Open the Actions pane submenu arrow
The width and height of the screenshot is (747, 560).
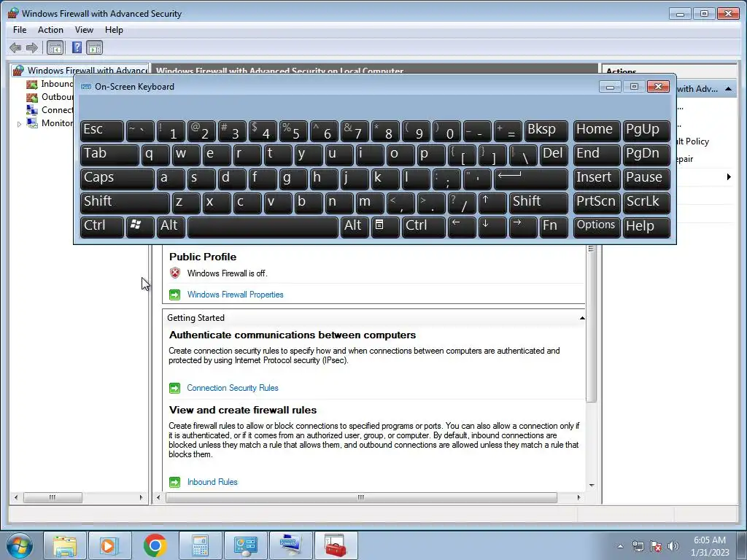729,177
